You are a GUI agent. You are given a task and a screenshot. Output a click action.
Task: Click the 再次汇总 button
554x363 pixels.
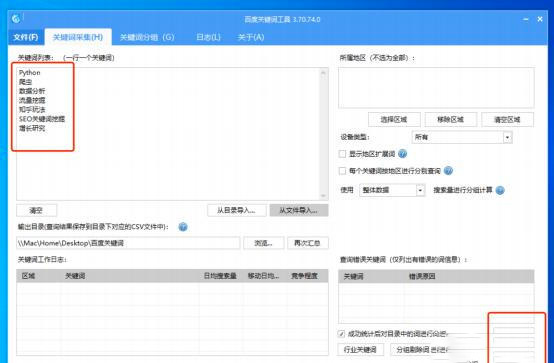coord(308,243)
